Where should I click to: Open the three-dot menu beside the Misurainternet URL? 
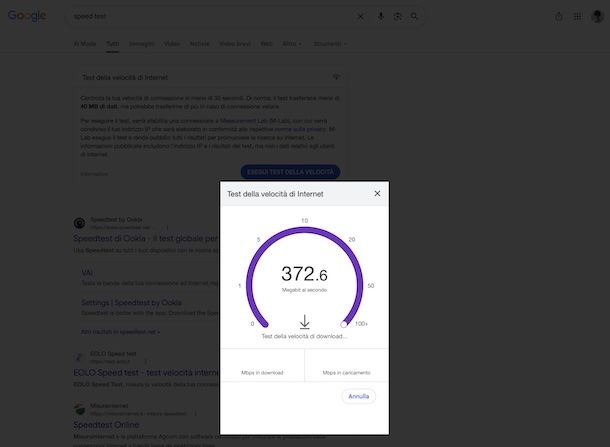(195, 414)
